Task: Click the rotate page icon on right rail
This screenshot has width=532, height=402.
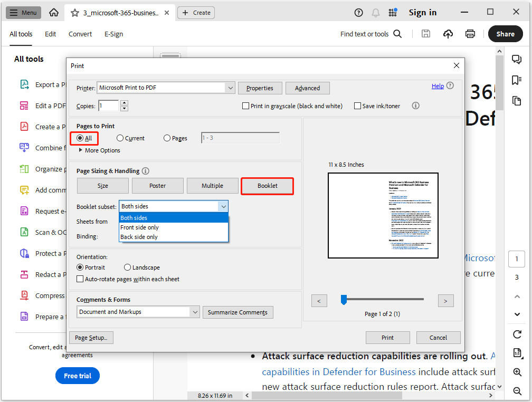Action: pos(517,334)
